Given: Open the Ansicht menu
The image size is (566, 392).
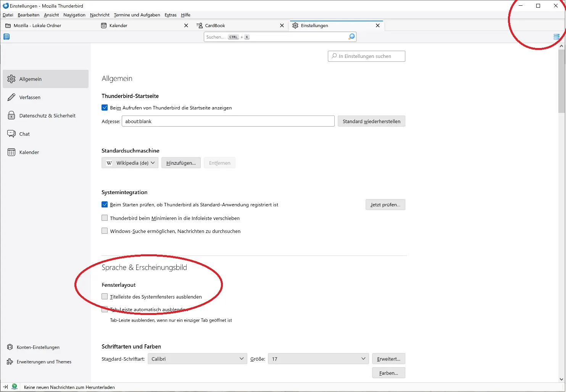Looking at the screenshot, I should [52, 15].
